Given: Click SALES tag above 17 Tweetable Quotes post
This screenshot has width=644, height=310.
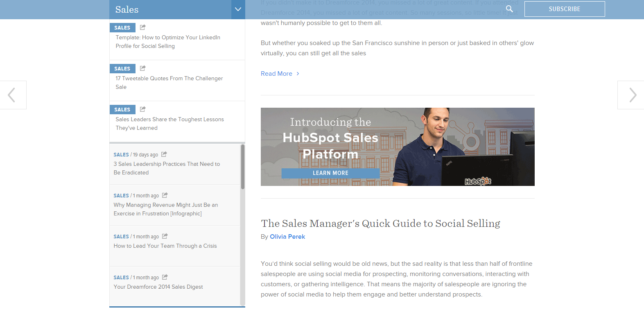Looking at the screenshot, I should (122, 68).
